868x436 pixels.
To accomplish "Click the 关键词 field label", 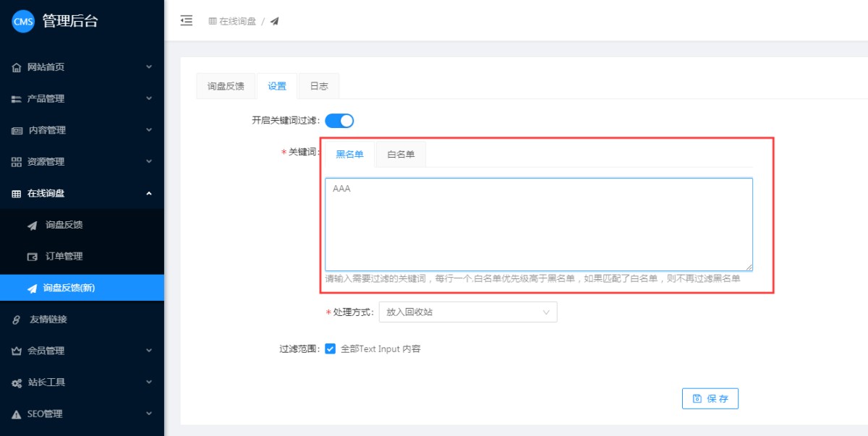I will [304, 152].
